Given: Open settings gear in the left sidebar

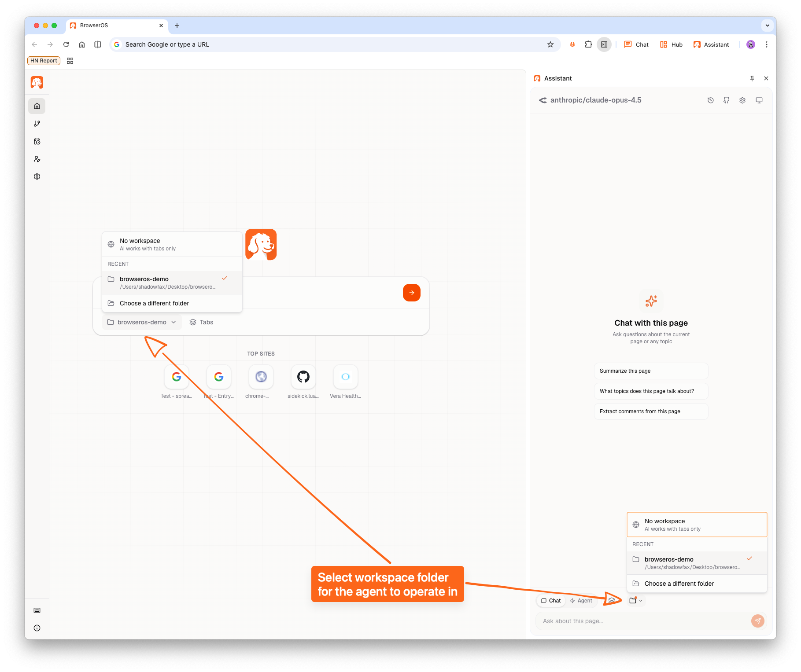Looking at the screenshot, I should point(37,176).
